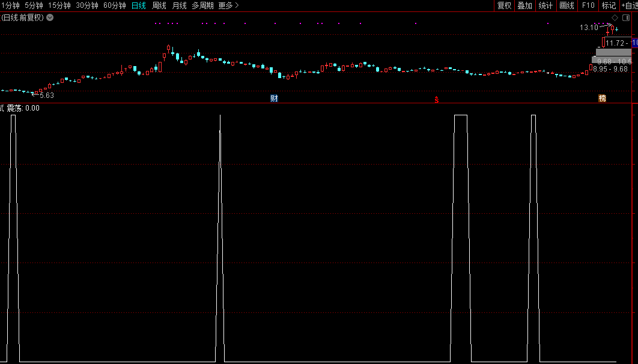Open the 画线 drawing tool
Screen dimensions: 638x364
[567, 5]
